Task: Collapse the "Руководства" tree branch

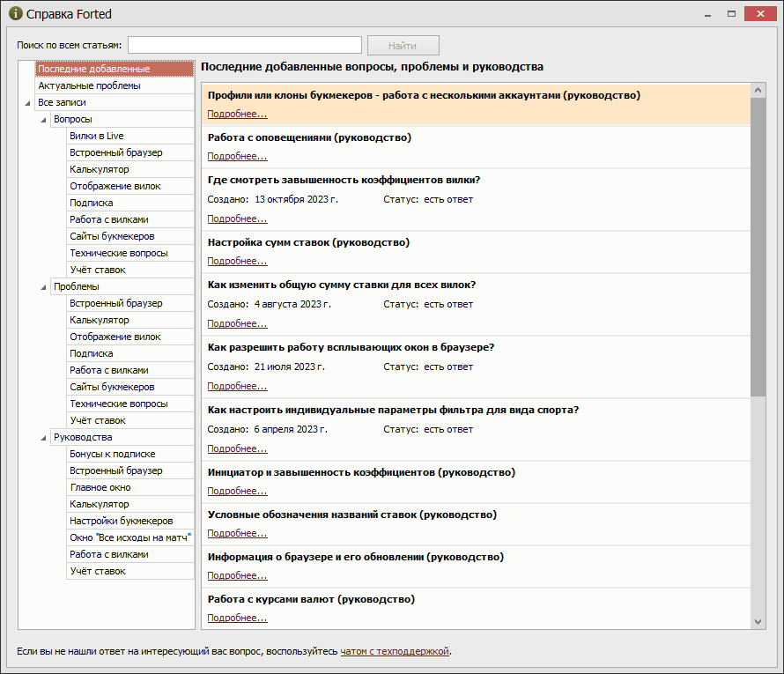Action: 43,438
